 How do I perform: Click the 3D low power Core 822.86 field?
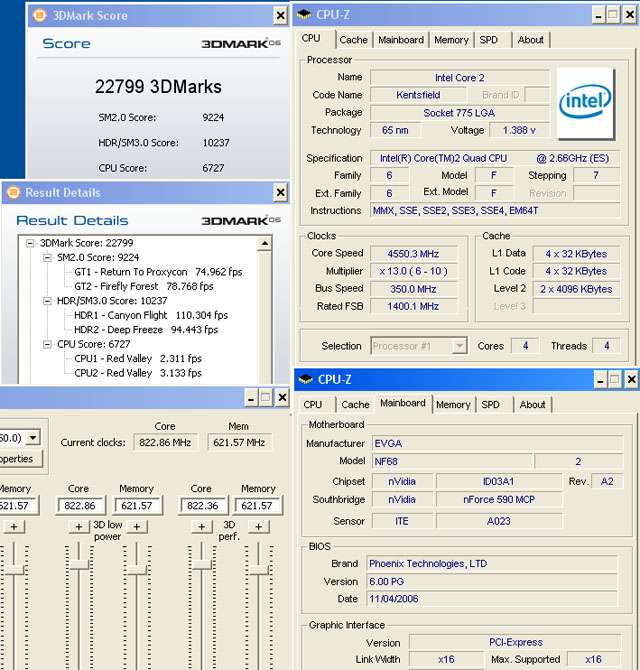click(x=80, y=505)
